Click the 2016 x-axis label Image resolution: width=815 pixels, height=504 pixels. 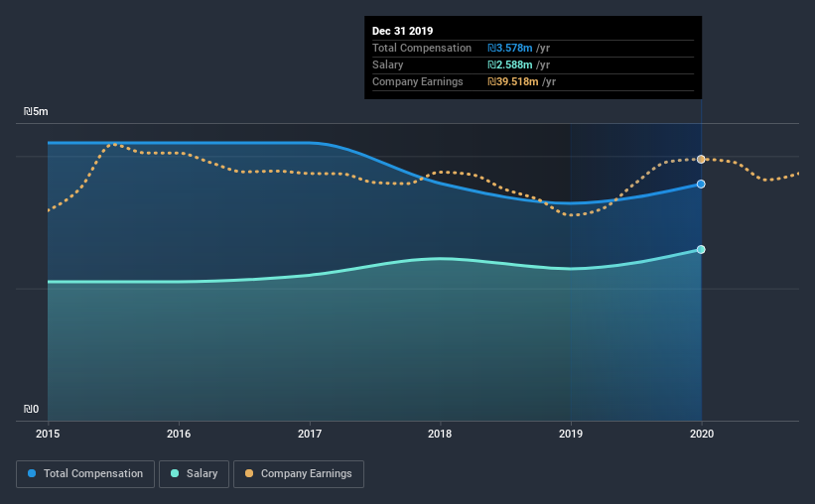click(179, 434)
